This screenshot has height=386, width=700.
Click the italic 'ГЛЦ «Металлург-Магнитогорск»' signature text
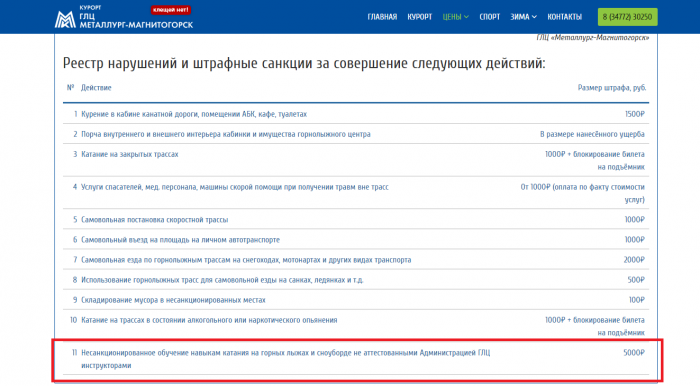coord(592,37)
